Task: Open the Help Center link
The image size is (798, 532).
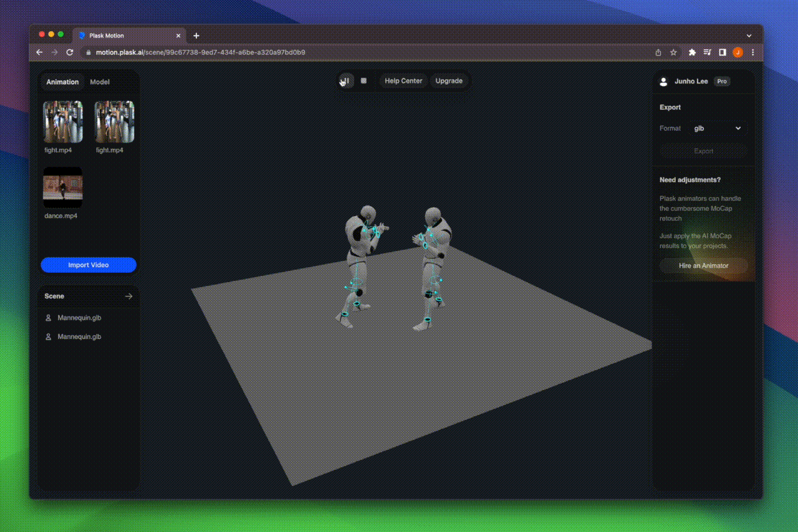Action: (403, 81)
